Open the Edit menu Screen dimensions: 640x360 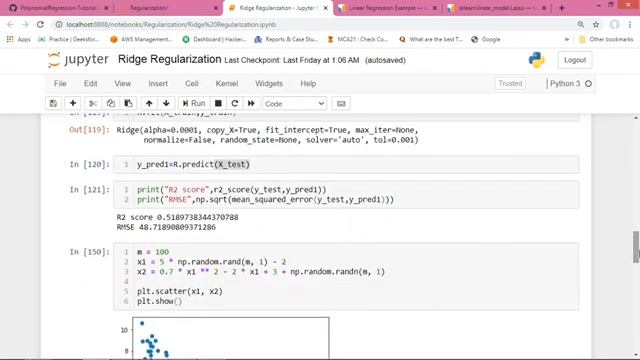90,84
